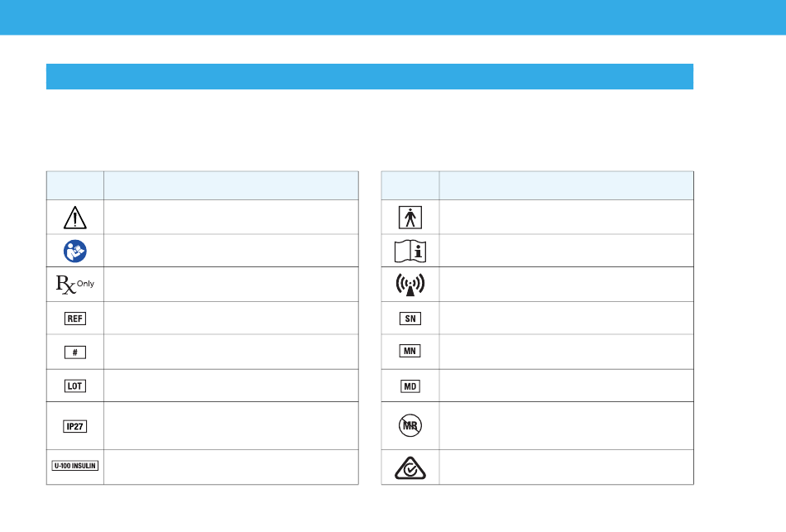The image size is (786, 532).
Task: Select the U-100 INSULIN label symbol
Action: click(75, 466)
